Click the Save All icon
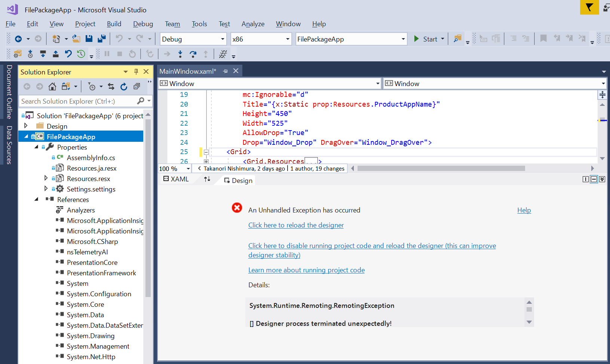The image size is (610, 364). click(x=101, y=39)
